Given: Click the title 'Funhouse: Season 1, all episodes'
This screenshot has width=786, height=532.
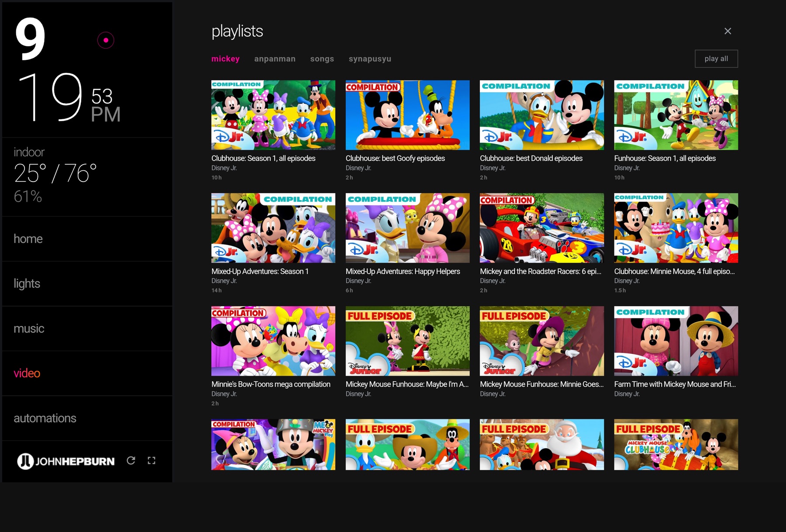Looking at the screenshot, I should pyautogui.click(x=665, y=158).
